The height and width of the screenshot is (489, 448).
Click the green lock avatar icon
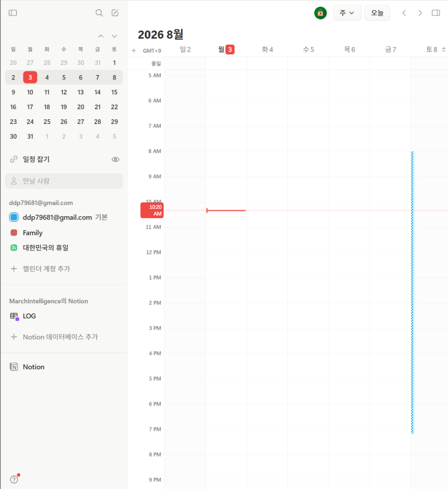320,13
